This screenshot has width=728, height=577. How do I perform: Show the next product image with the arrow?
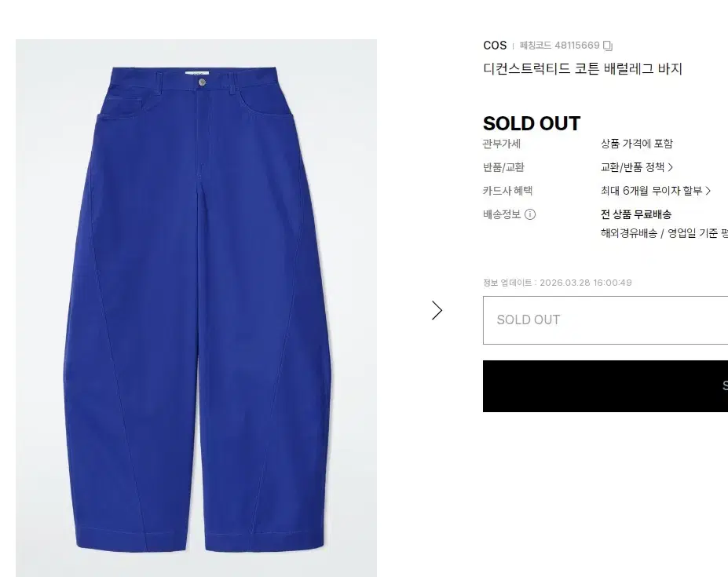[x=437, y=311]
